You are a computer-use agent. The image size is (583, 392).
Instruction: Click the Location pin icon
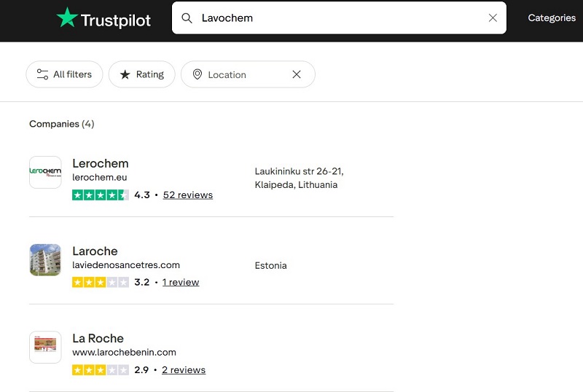pyautogui.click(x=197, y=74)
